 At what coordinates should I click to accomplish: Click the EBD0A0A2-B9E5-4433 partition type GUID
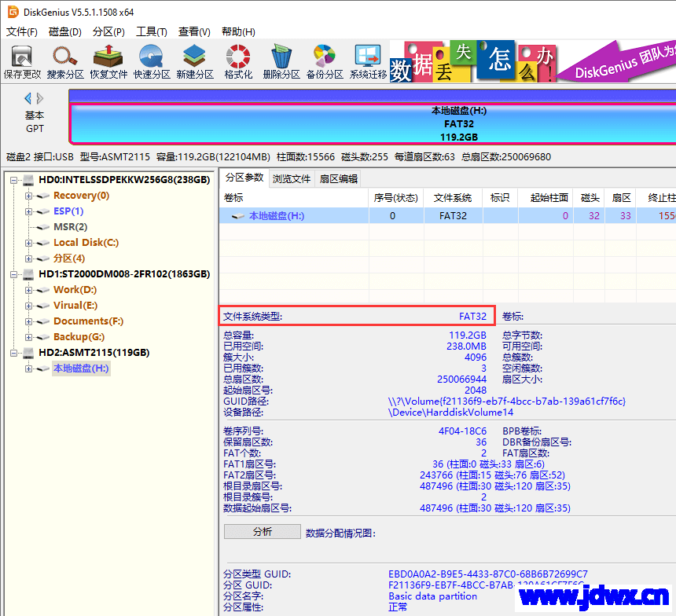pyautogui.click(x=487, y=574)
